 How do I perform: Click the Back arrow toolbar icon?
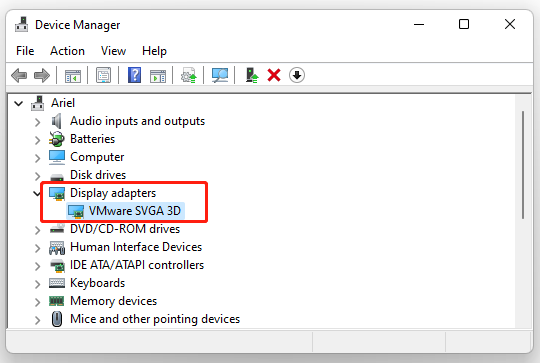tap(19, 75)
